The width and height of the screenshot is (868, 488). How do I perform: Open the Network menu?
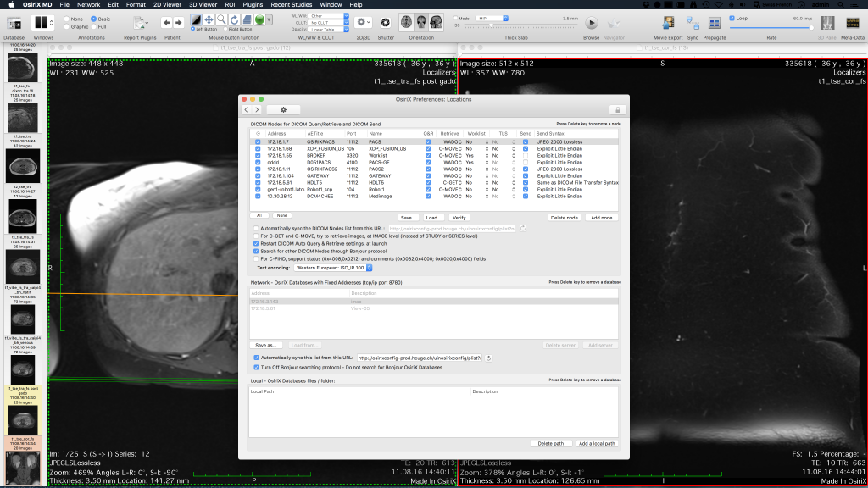click(x=88, y=4)
